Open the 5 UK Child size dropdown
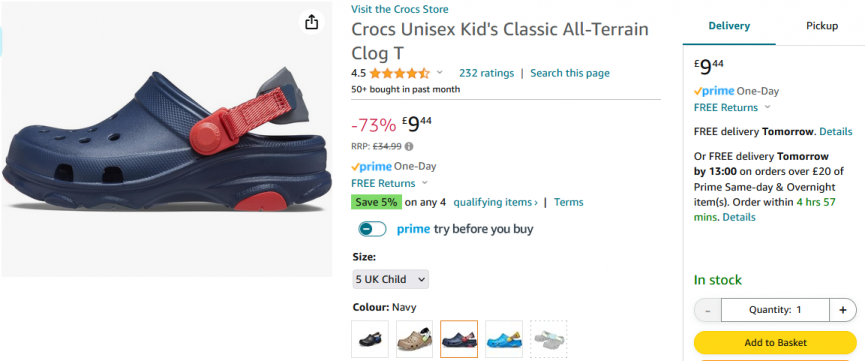 pos(391,279)
